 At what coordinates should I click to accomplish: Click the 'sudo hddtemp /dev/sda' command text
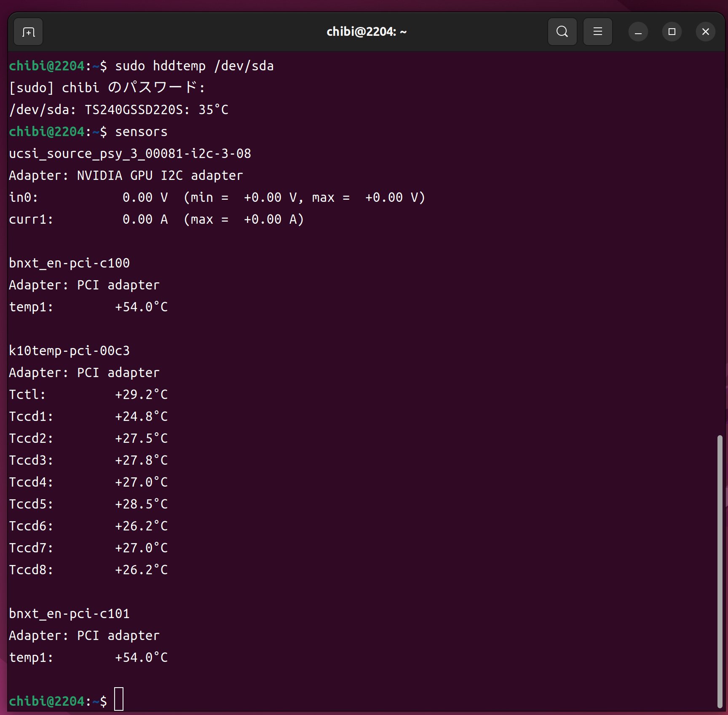click(x=194, y=66)
